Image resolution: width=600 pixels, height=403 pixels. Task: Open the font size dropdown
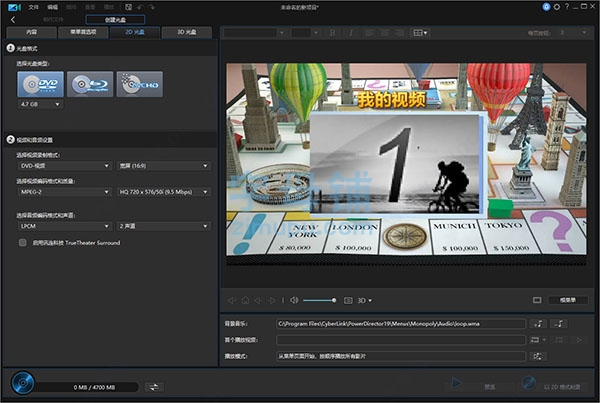click(x=305, y=33)
